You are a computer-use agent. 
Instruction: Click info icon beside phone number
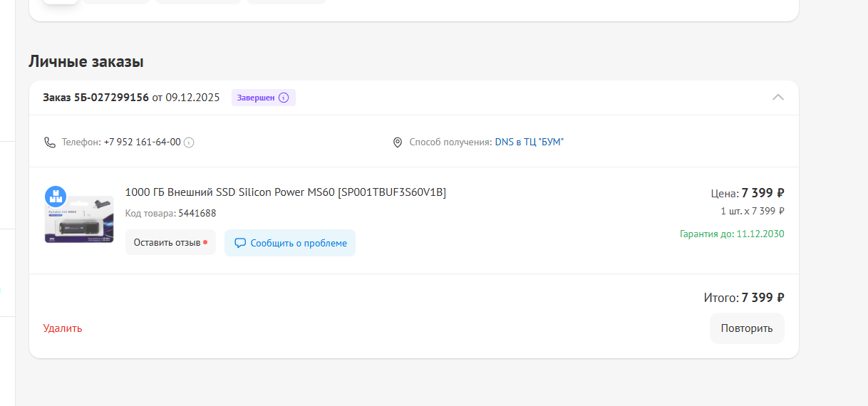[189, 142]
